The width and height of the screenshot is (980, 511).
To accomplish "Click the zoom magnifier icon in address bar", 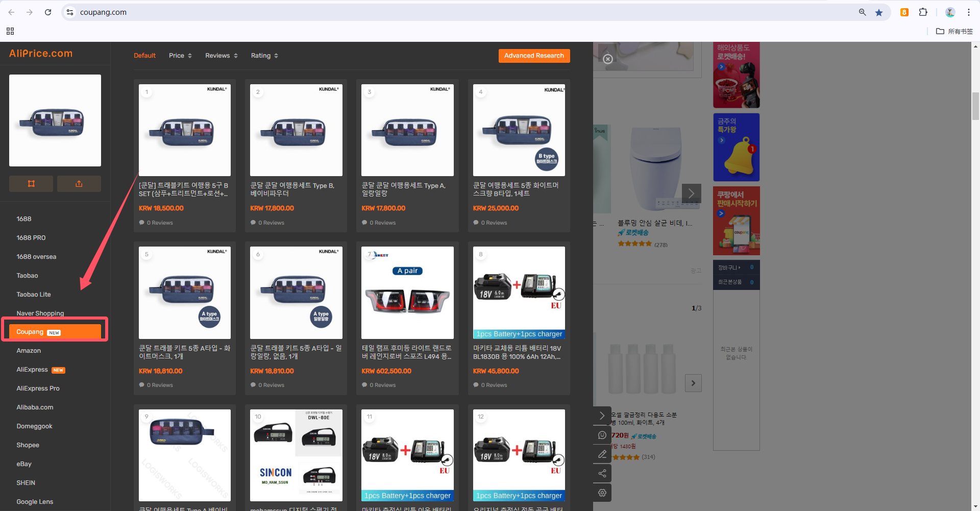I will click(862, 12).
